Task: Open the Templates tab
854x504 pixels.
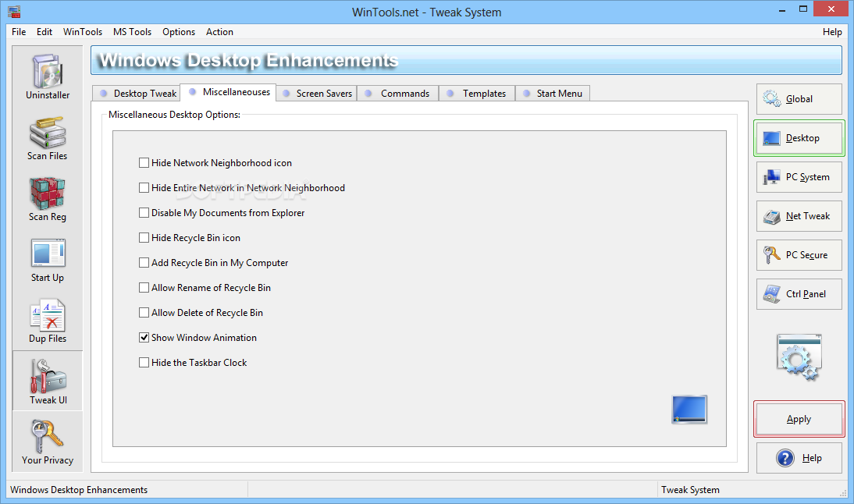Action: [x=476, y=94]
